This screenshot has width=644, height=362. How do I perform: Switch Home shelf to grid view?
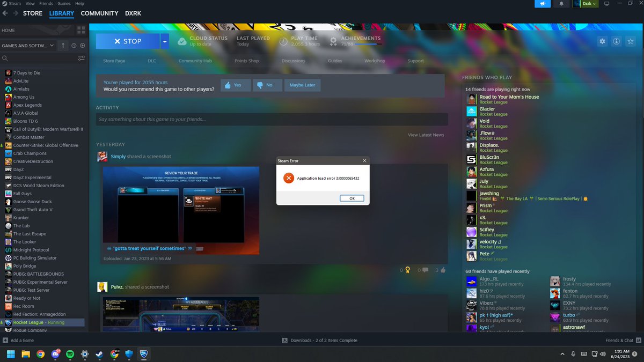[x=81, y=30]
